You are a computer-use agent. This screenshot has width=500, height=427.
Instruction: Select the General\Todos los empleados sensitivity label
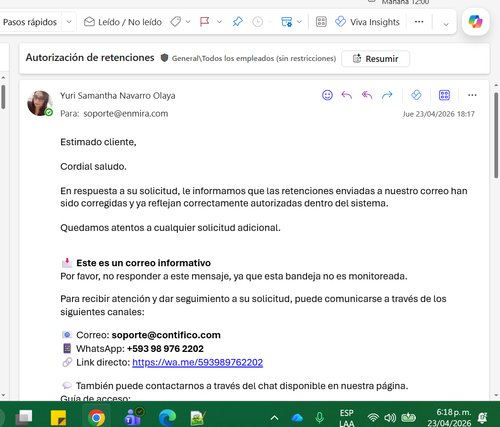(x=254, y=58)
